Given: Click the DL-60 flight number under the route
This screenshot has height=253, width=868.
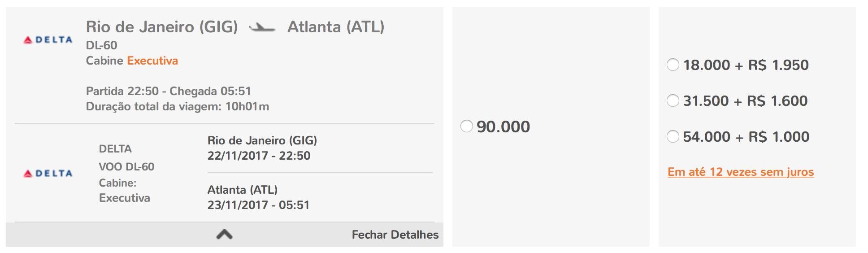Looking at the screenshot, I should 102,45.
